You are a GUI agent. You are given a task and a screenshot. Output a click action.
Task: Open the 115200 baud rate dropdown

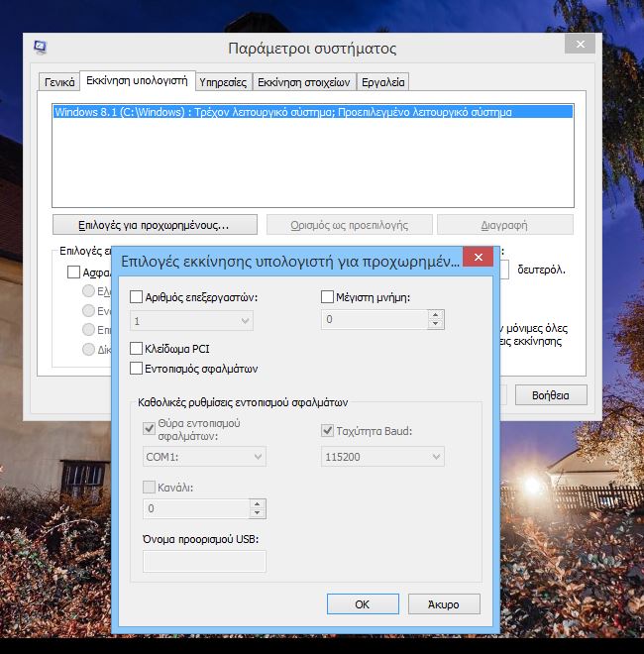click(x=382, y=457)
